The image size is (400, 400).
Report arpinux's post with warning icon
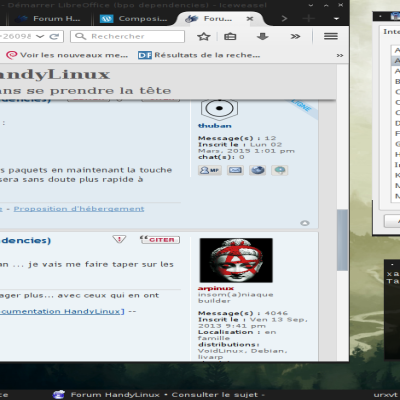point(119,239)
